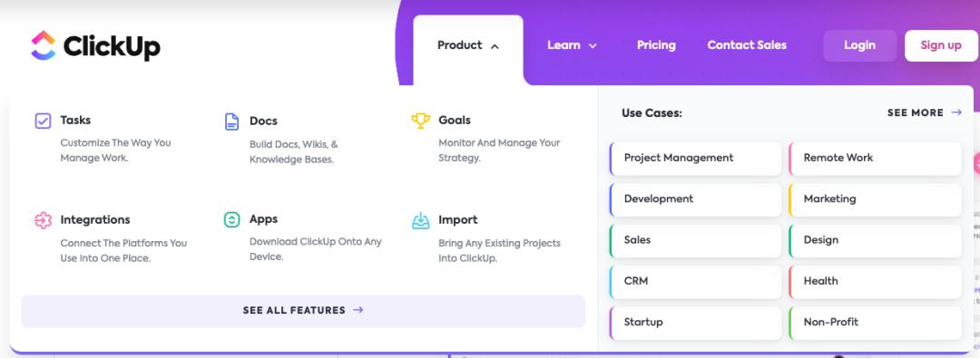Select the Project Management use case
This screenshot has height=358, width=980.
pos(696,158)
